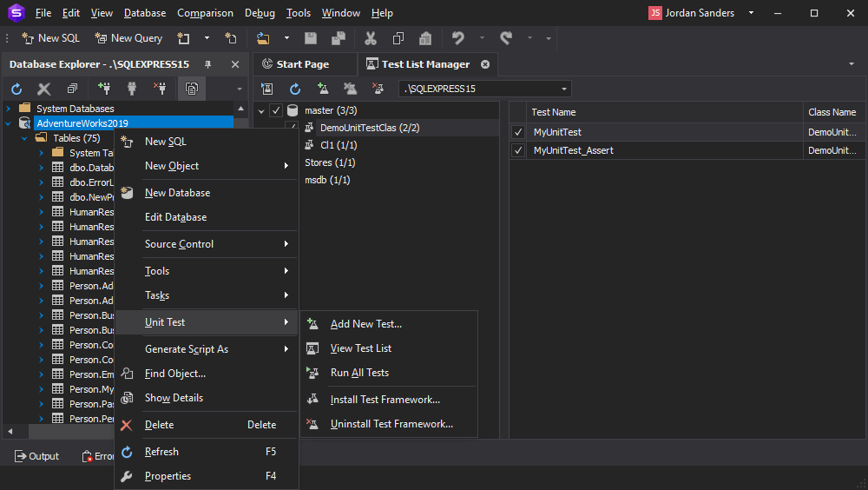Click the Delete X icon in Database Explorer toolbar
Viewport: 868px width, 490px height.
pyautogui.click(x=43, y=89)
